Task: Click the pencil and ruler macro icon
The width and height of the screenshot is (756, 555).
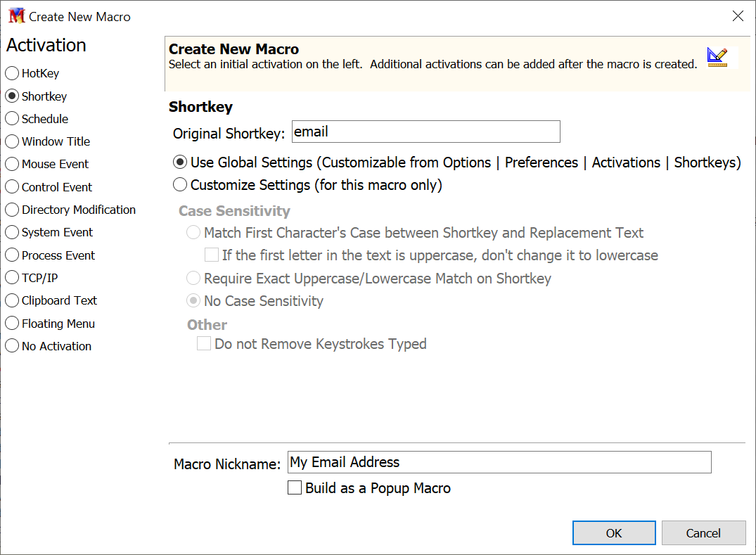Action: coord(717,57)
